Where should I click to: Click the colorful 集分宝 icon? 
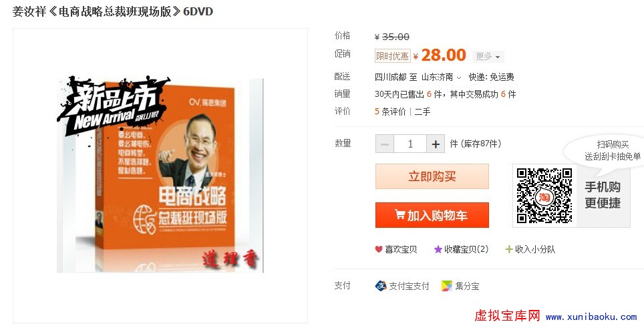pyautogui.click(x=446, y=286)
